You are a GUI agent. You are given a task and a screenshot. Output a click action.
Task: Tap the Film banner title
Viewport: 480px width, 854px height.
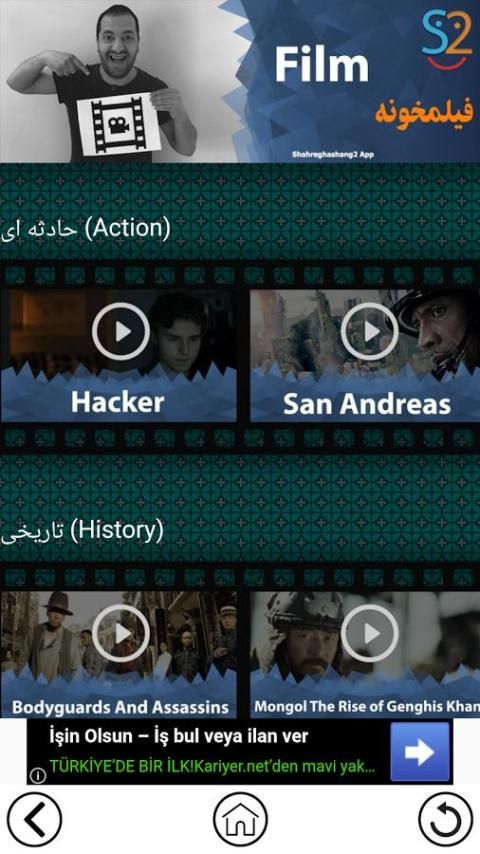321,64
